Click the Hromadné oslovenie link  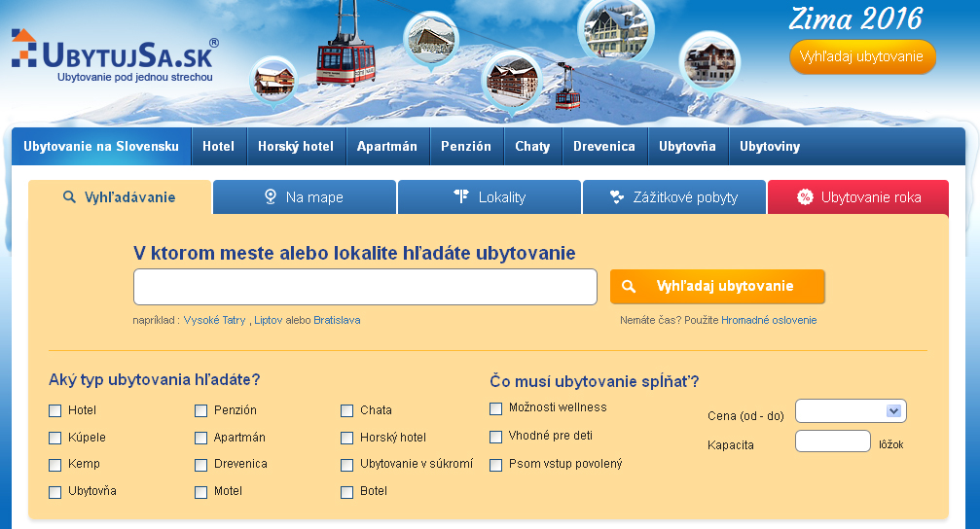click(x=769, y=320)
